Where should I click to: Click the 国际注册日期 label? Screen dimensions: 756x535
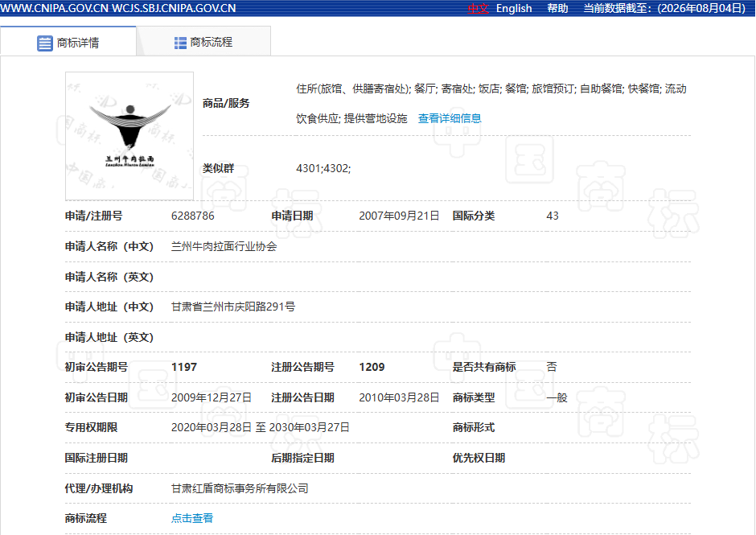[97, 458]
